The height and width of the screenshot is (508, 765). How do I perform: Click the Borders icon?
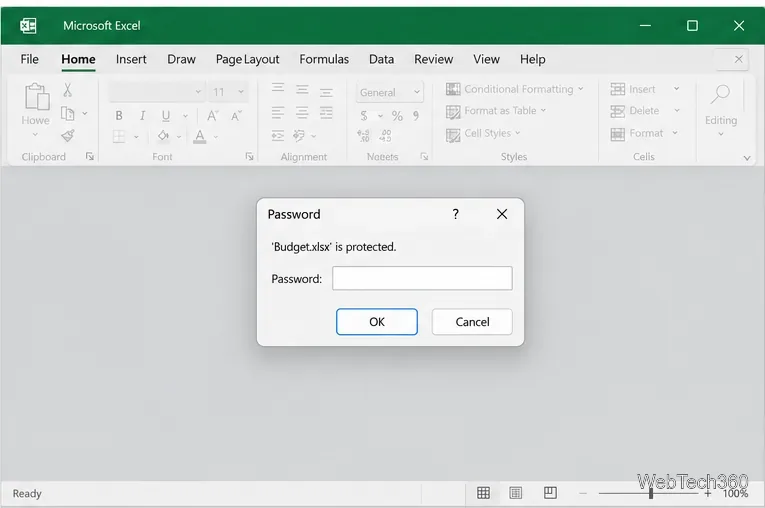(x=119, y=136)
